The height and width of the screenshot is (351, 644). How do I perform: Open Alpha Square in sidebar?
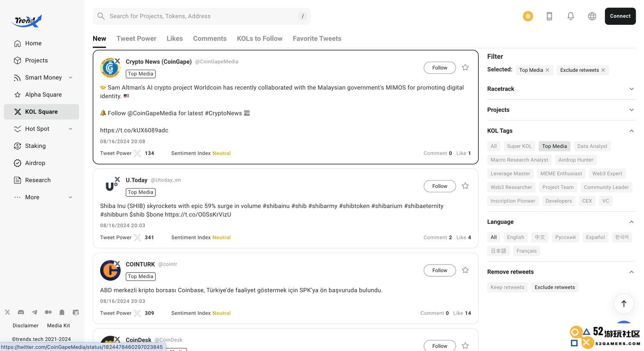[41, 94]
